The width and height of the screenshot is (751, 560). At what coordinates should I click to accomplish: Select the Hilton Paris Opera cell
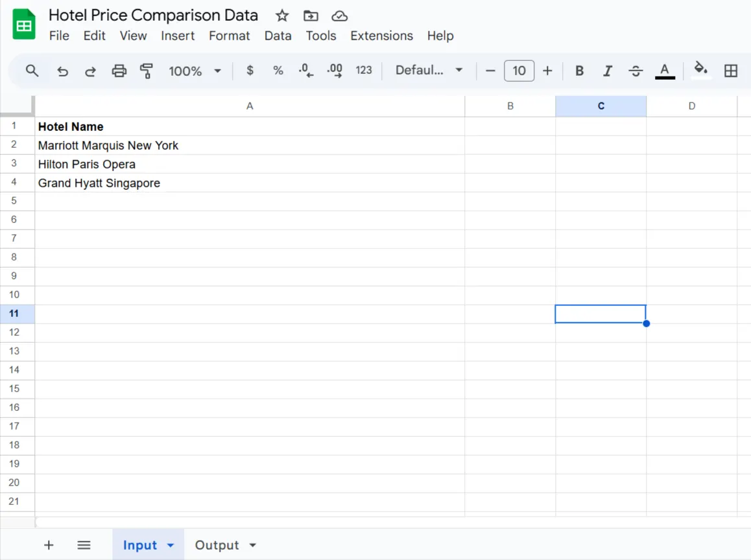coord(250,164)
